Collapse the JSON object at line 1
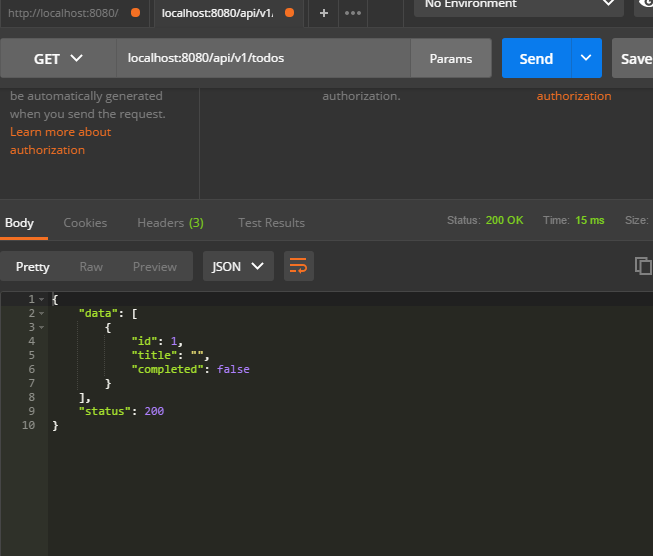Image resolution: width=653 pixels, height=556 pixels. pyautogui.click(x=41, y=299)
